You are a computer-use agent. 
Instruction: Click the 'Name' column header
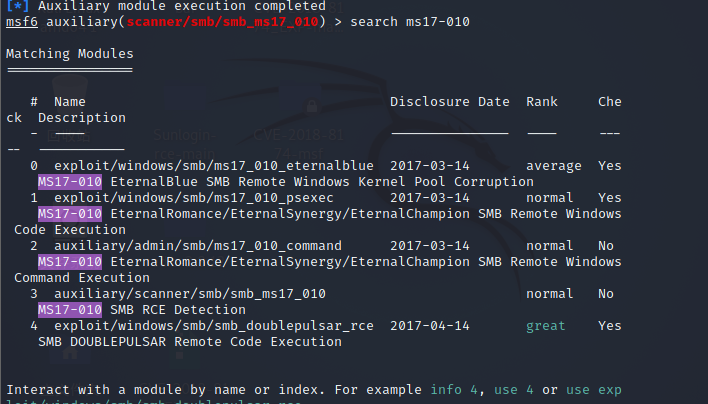tap(70, 102)
